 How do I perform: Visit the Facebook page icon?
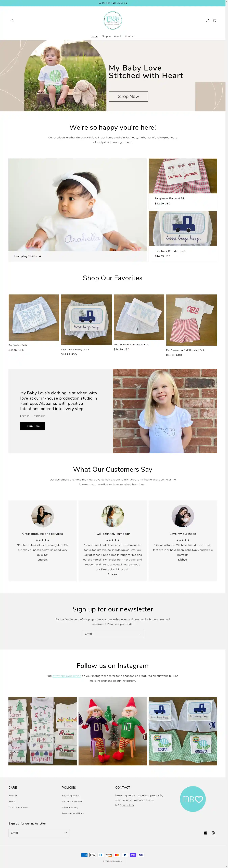tap(206, 833)
